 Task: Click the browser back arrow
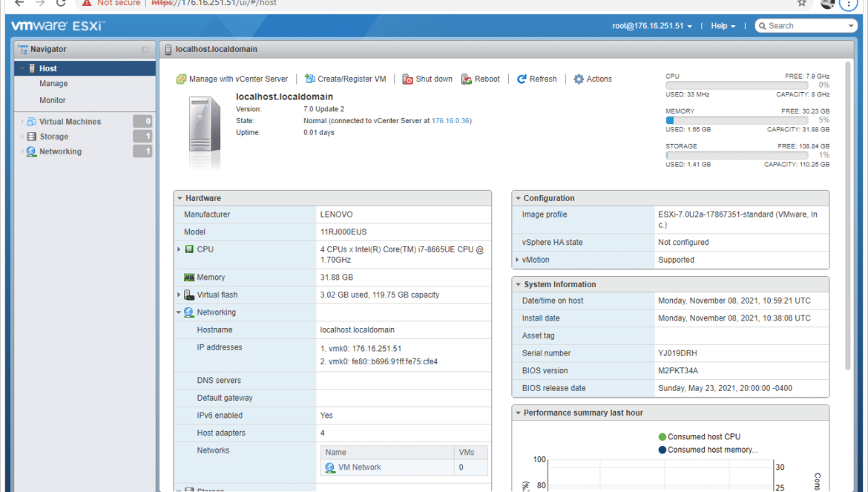point(19,3)
